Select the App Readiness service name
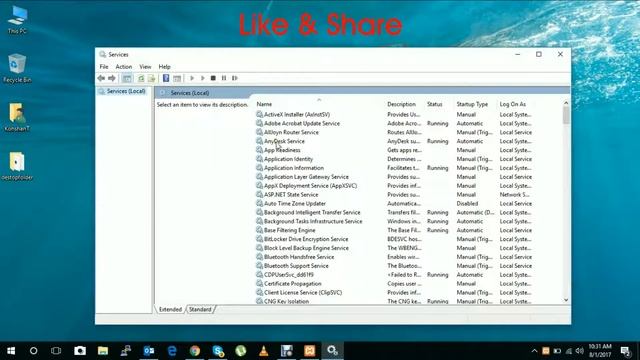 pyautogui.click(x=282, y=150)
